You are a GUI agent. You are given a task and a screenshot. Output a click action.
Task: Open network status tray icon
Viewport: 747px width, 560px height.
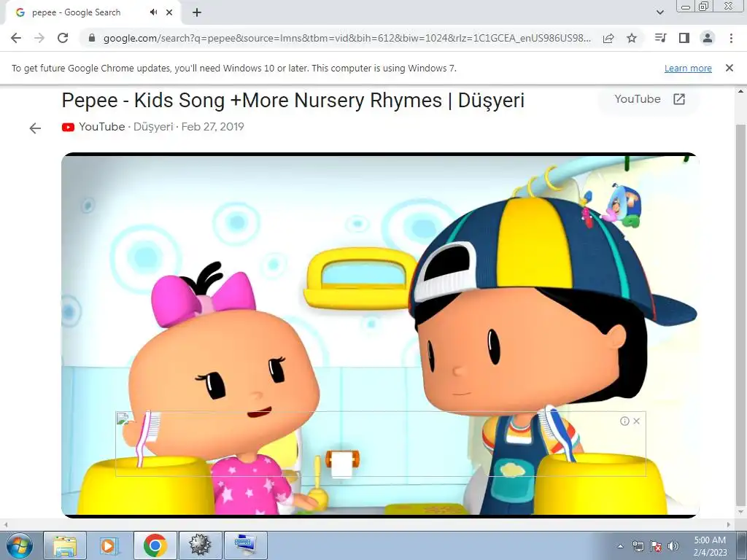[x=638, y=546]
